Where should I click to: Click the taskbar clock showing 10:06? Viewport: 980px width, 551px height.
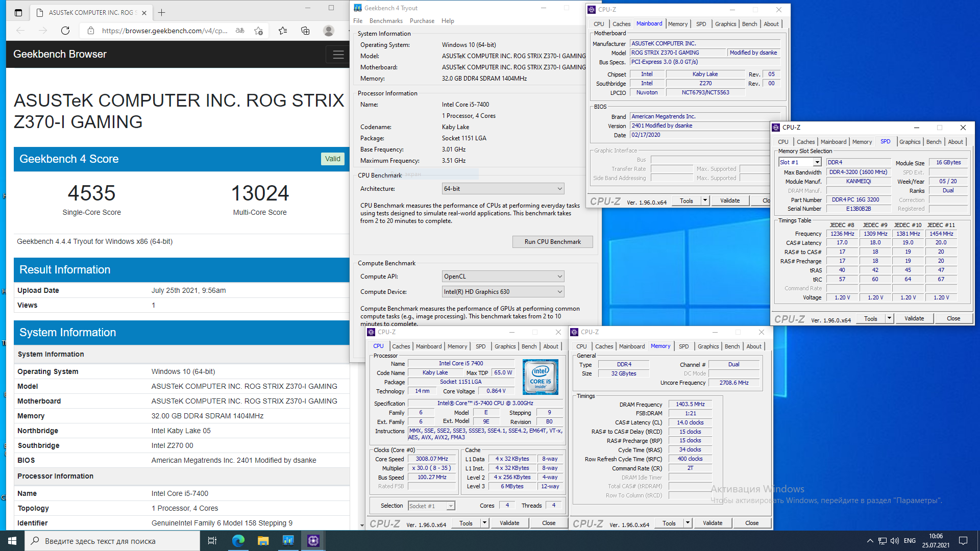click(936, 541)
